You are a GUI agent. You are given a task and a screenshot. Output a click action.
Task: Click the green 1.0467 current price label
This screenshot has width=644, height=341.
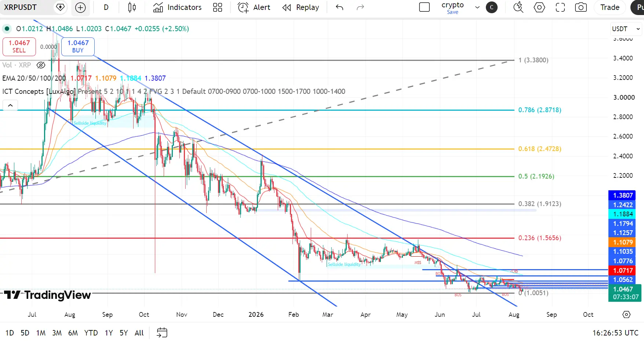625,293
